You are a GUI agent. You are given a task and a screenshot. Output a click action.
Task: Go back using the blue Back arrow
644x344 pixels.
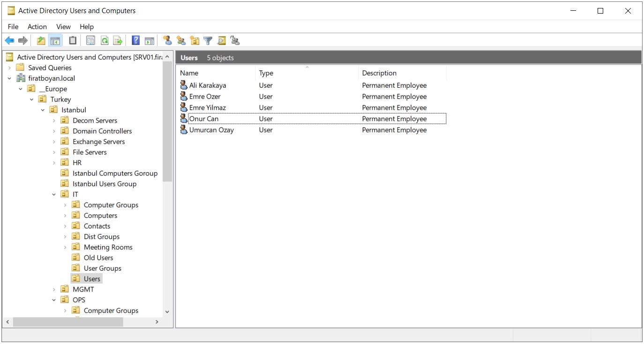point(9,41)
